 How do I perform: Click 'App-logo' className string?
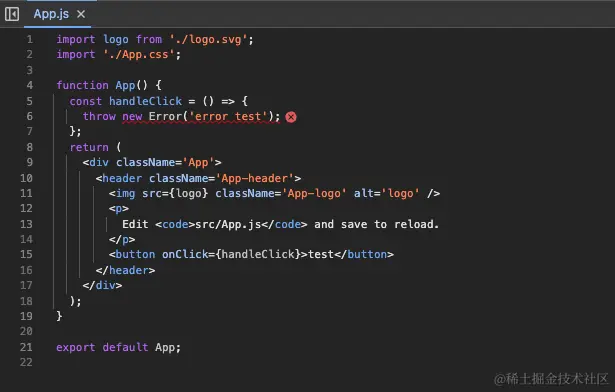(x=314, y=193)
